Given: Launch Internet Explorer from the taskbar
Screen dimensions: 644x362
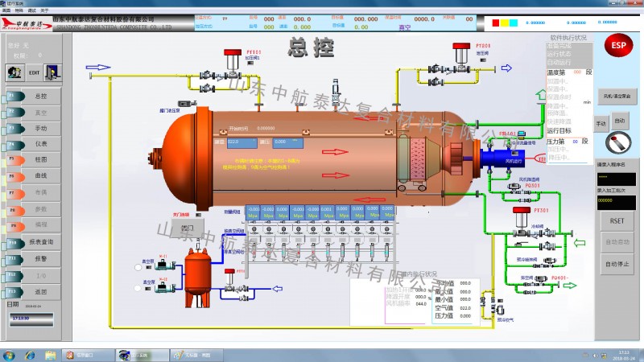Looking at the screenshot, I should (30, 356).
